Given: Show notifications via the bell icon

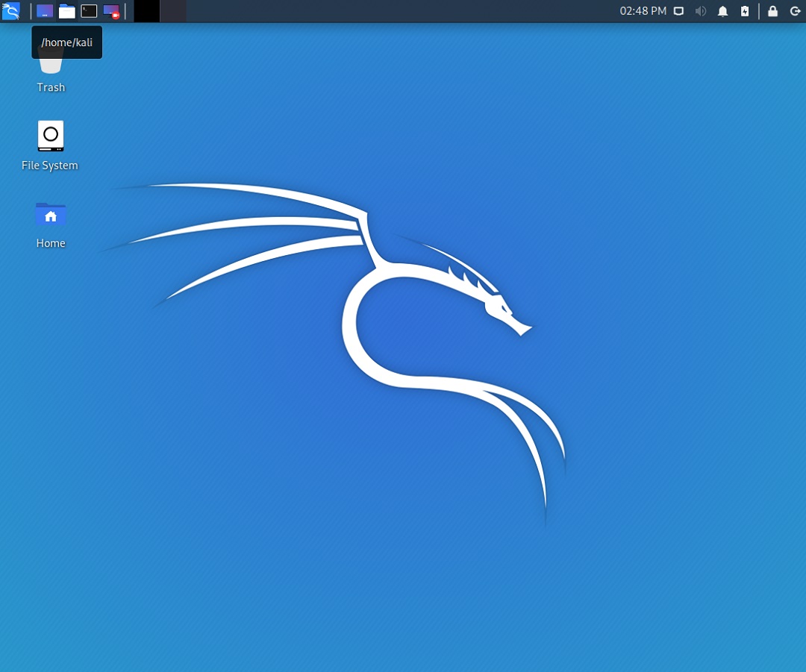Looking at the screenshot, I should click(x=722, y=10).
